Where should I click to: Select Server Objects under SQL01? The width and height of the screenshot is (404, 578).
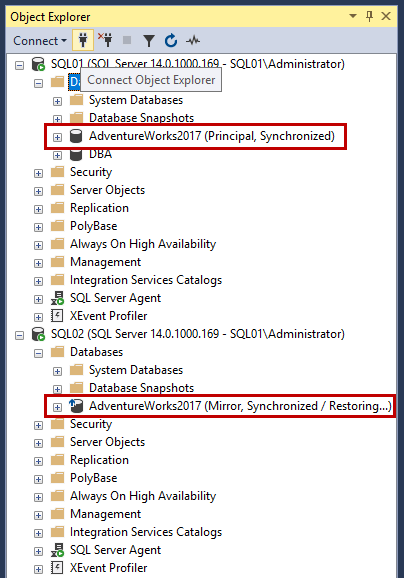(x=107, y=190)
